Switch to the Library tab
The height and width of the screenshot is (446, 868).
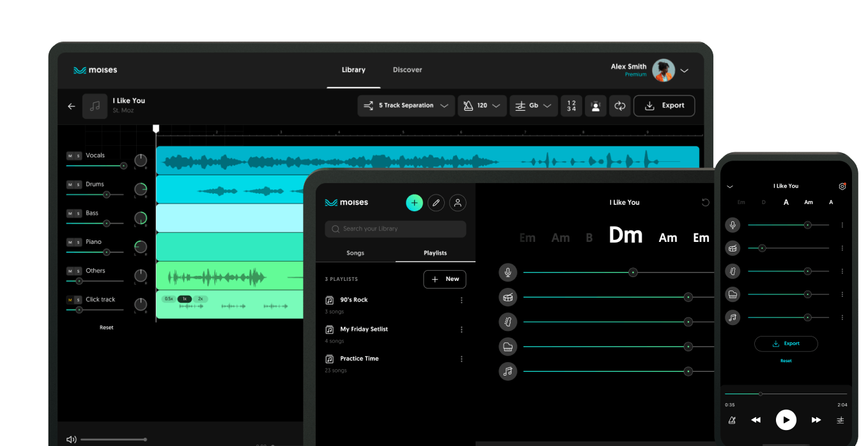click(x=353, y=70)
